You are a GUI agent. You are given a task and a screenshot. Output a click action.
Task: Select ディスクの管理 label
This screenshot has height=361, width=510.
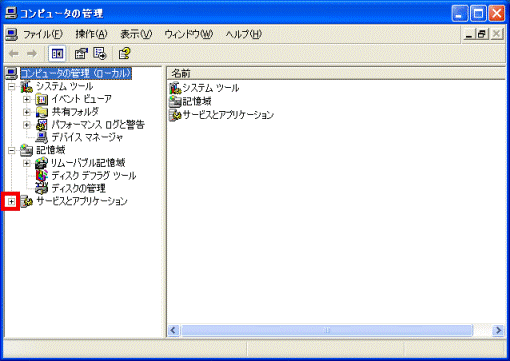[x=78, y=188]
